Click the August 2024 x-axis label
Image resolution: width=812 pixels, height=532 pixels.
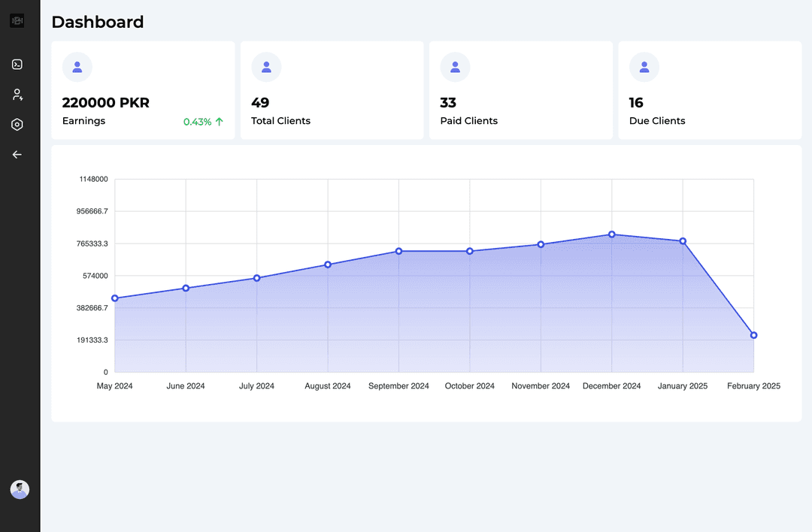pyautogui.click(x=328, y=386)
